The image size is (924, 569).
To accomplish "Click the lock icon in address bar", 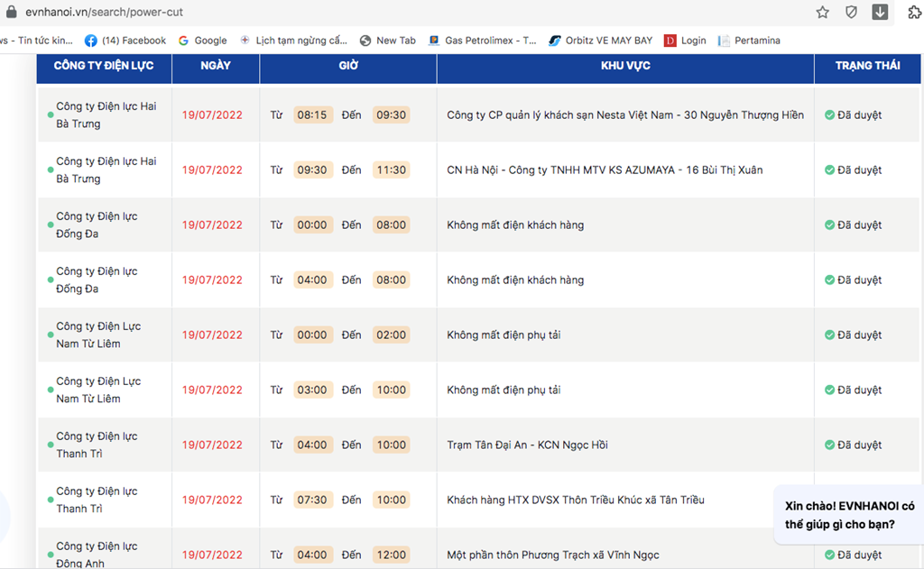I will click(11, 12).
